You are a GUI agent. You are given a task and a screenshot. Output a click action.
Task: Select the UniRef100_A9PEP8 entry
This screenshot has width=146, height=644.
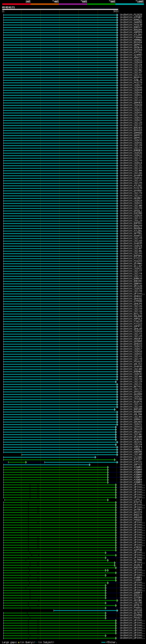pos(131,32)
